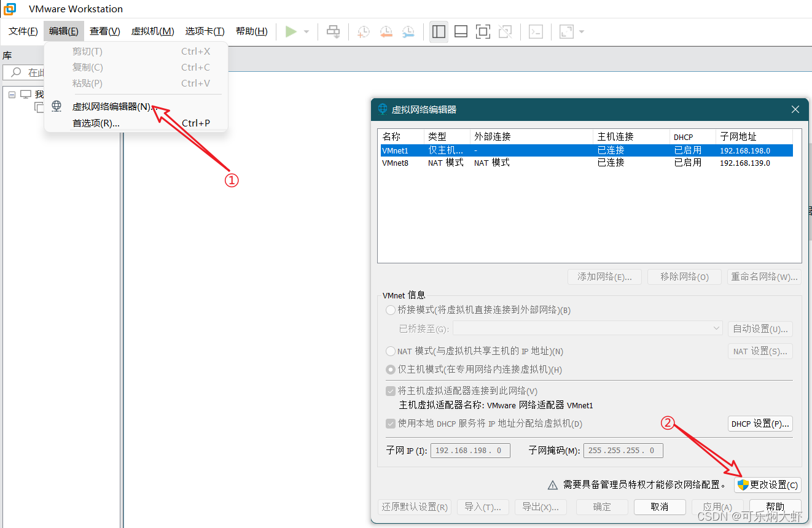
Task: Select the bridged mode radio button
Action: [x=391, y=310]
